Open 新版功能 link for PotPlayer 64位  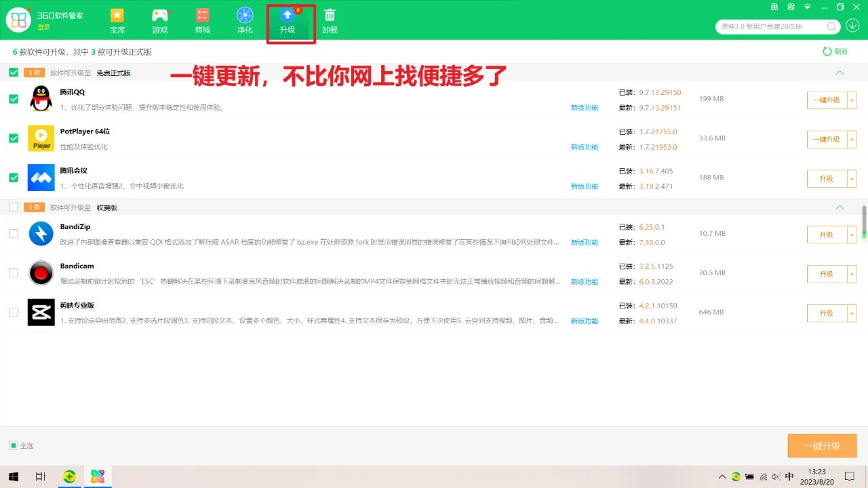click(x=585, y=147)
